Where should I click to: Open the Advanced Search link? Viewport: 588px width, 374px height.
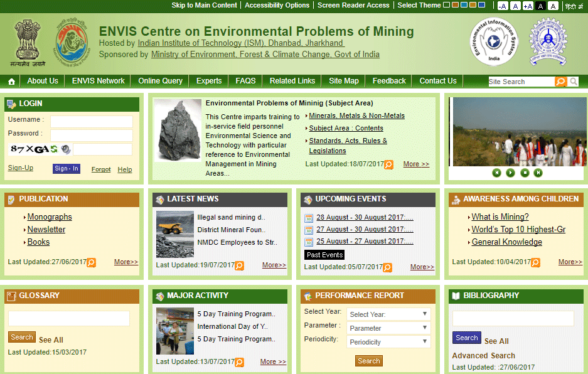click(x=483, y=356)
